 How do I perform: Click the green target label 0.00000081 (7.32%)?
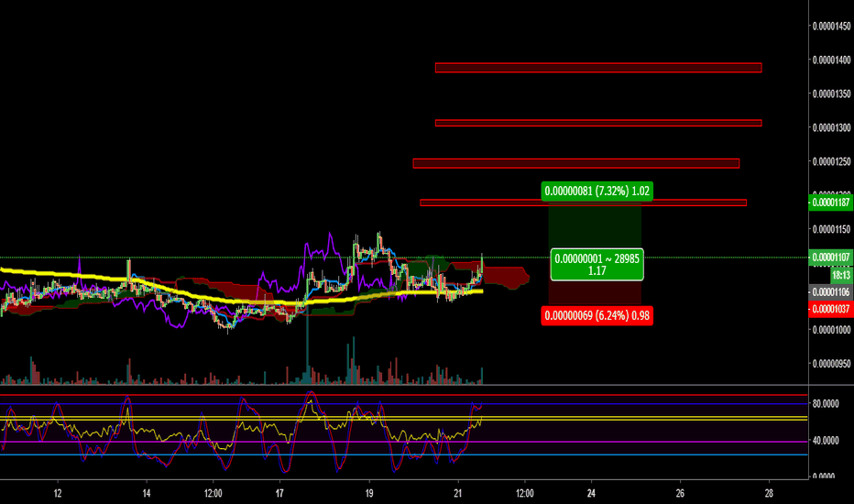click(x=597, y=192)
